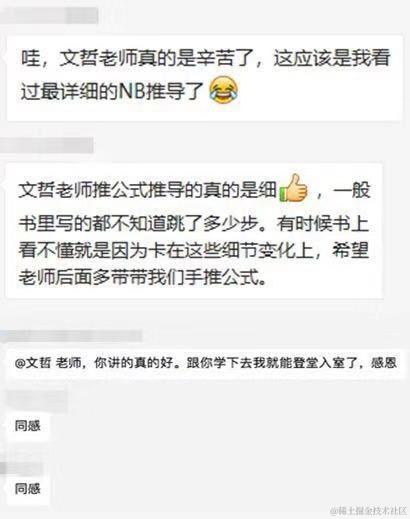Screen dimensions: 410x519
Task: Select the second message about 推公式推导
Action: (x=194, y=231)
